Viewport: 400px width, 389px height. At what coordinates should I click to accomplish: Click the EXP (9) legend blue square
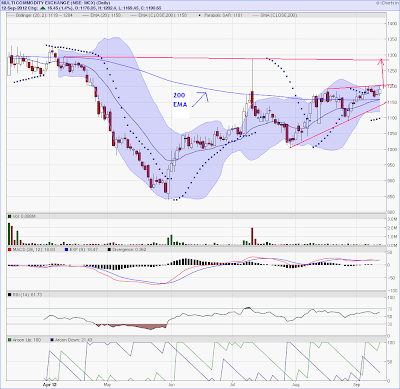[67, 249]
